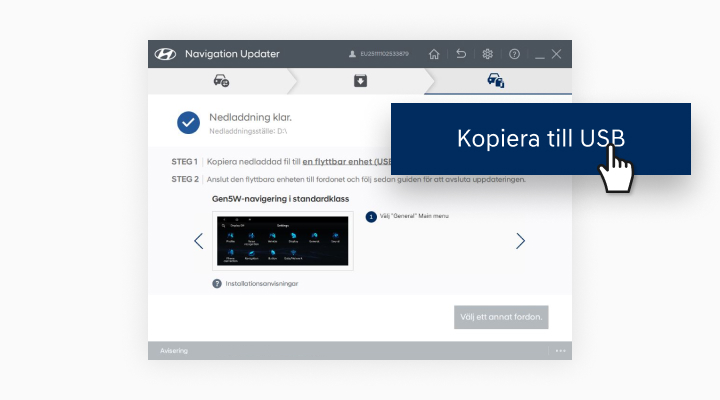Select the vehicle selection step tab

click(x=221, y=81)
